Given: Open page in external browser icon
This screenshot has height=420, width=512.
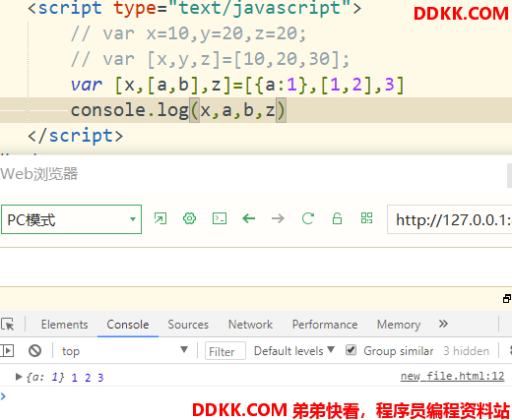Looking at the screenshot, I should point(160,218).
